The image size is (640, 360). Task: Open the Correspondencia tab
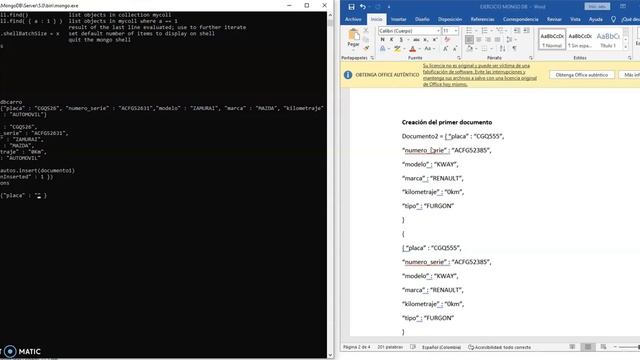pos(520,19)
